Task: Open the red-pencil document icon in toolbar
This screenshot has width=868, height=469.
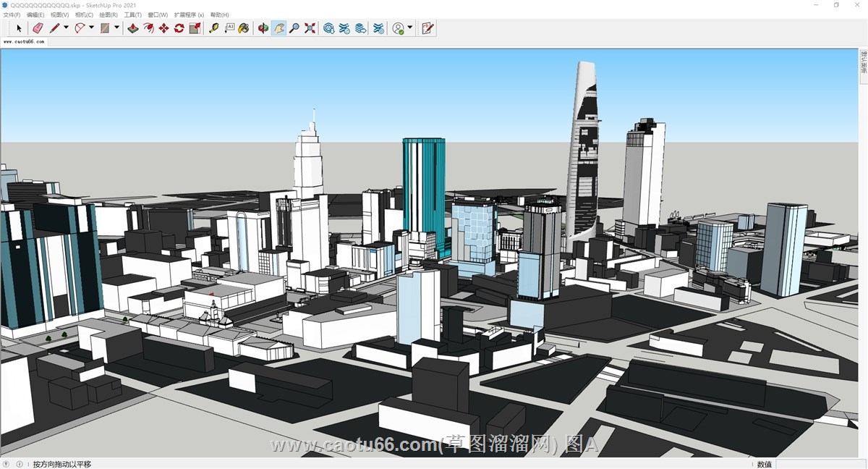Action: tap(427, 28)
